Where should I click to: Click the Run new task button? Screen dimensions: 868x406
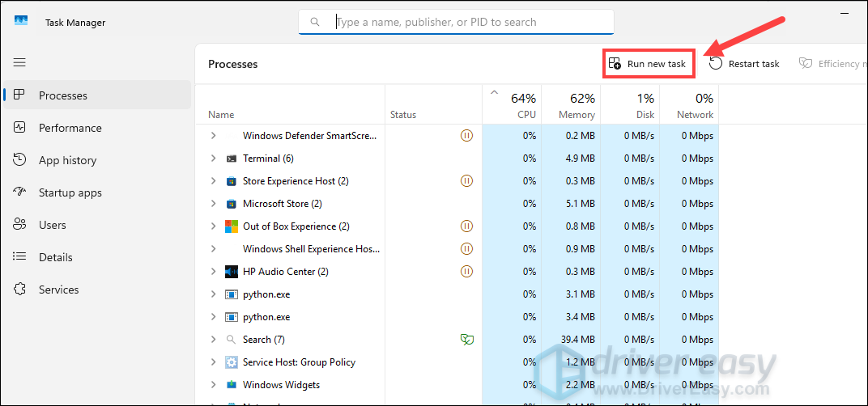[649, 64]
